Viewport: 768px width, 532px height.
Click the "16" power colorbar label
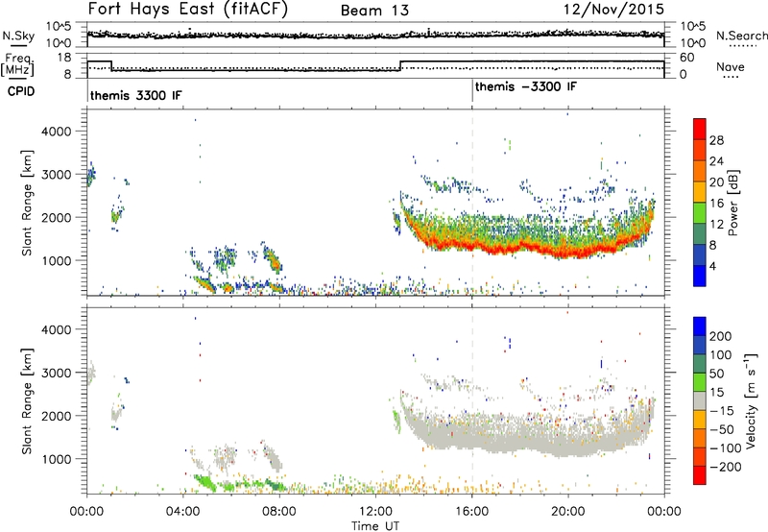(x=716, y=204)
